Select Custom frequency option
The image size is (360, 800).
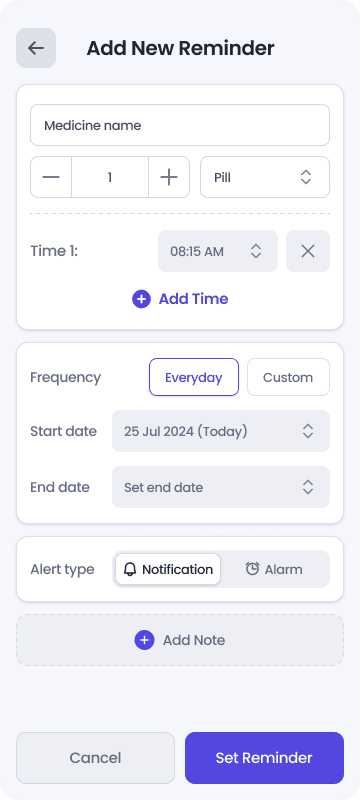coord(288,377)
